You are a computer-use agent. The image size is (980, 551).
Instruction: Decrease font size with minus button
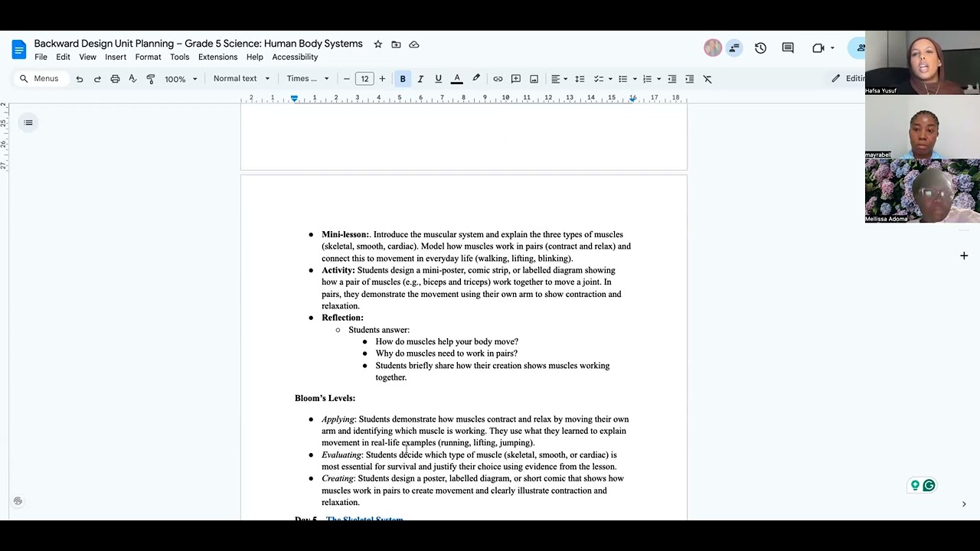pyautogui.click(x=347, y=79)
